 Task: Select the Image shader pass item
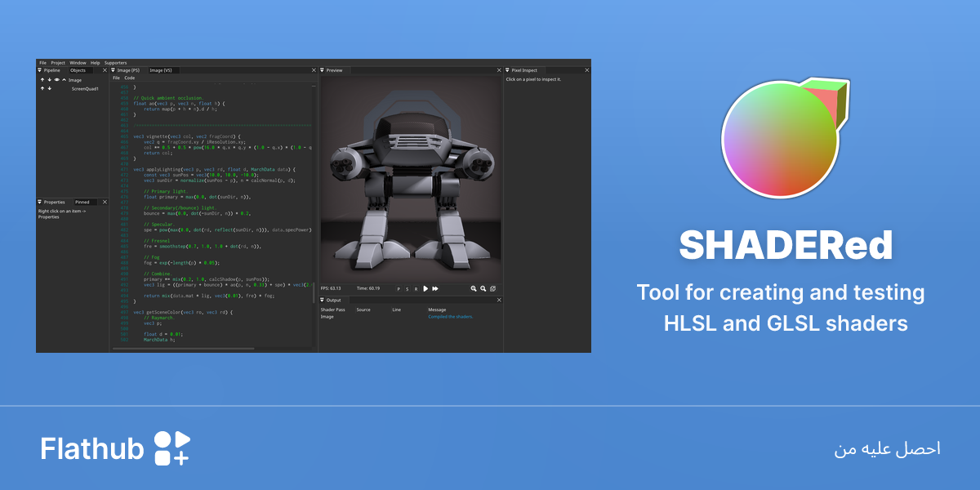[75, 80]
